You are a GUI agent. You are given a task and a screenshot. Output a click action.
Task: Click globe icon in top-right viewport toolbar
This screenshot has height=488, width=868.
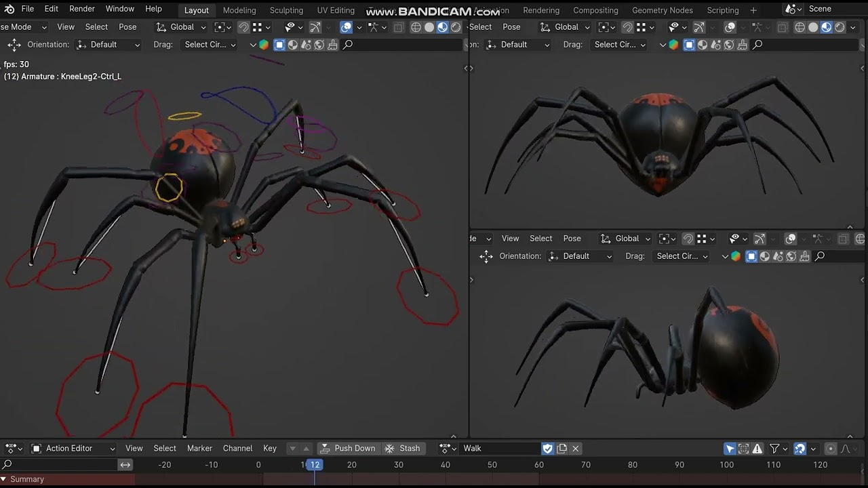click(728, 45)
